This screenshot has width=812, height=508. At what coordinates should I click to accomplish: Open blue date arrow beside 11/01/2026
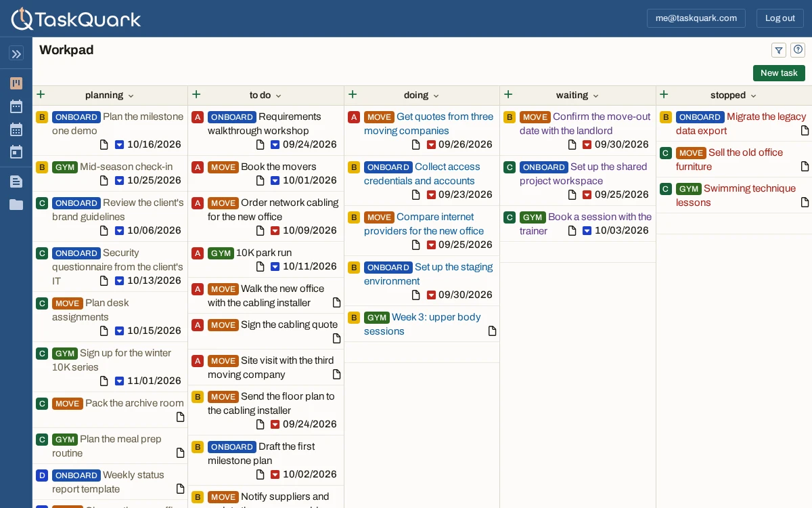pyautogui.click(x=120, y=381)
